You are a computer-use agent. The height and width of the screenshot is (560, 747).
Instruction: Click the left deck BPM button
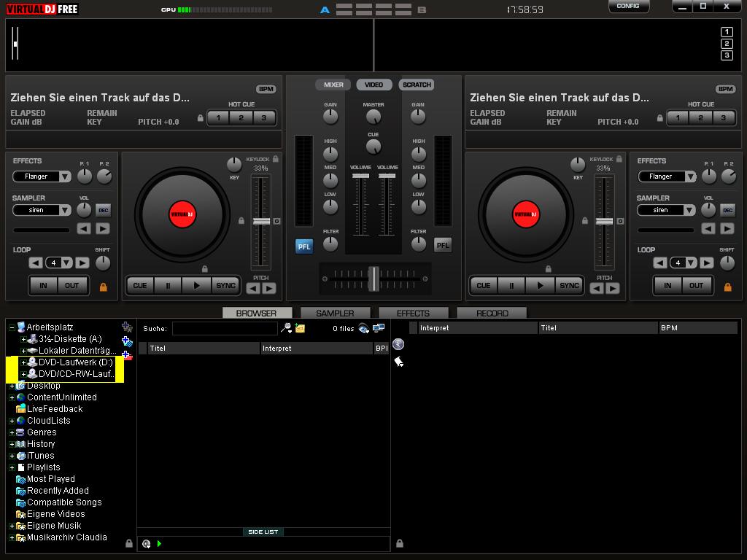[x=266, y=89]
